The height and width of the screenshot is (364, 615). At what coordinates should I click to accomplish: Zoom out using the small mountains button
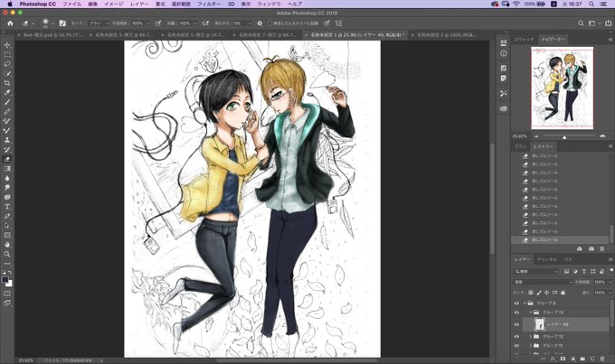click(x=536, y=136)
